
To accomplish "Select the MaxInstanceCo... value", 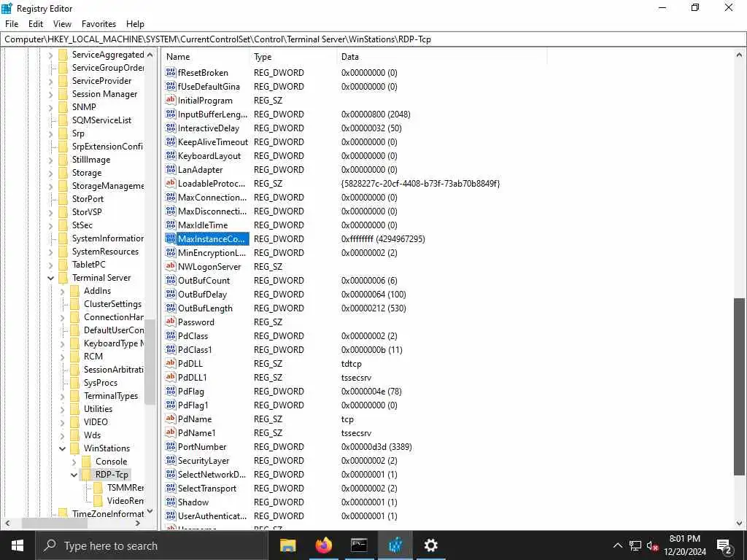I will [x=211, y=239].
